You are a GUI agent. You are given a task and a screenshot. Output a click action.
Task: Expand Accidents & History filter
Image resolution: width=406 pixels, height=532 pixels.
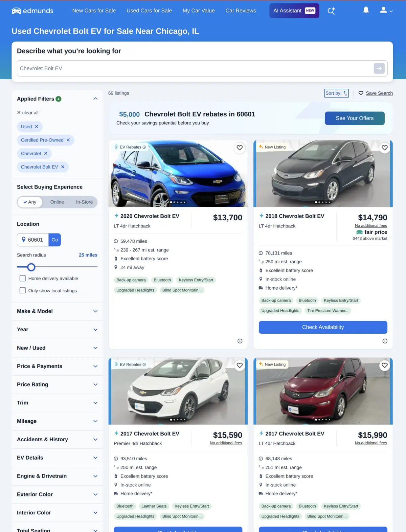(57, 440)
